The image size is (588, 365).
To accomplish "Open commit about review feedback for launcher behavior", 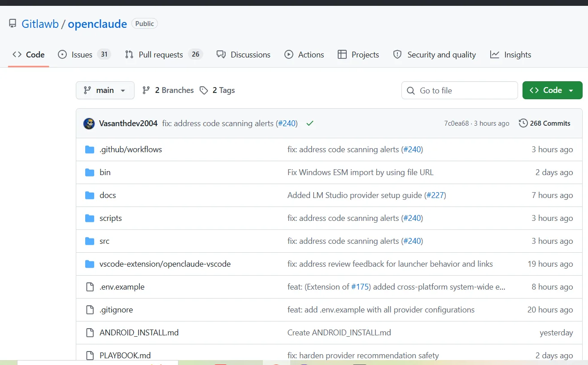I will click(x=390, y=264).
